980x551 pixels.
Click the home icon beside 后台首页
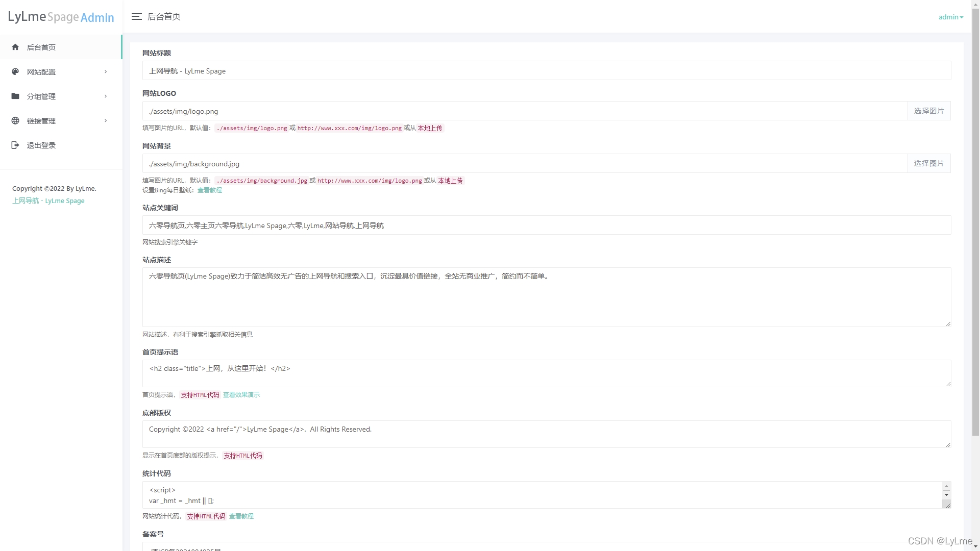coord(15,47)
